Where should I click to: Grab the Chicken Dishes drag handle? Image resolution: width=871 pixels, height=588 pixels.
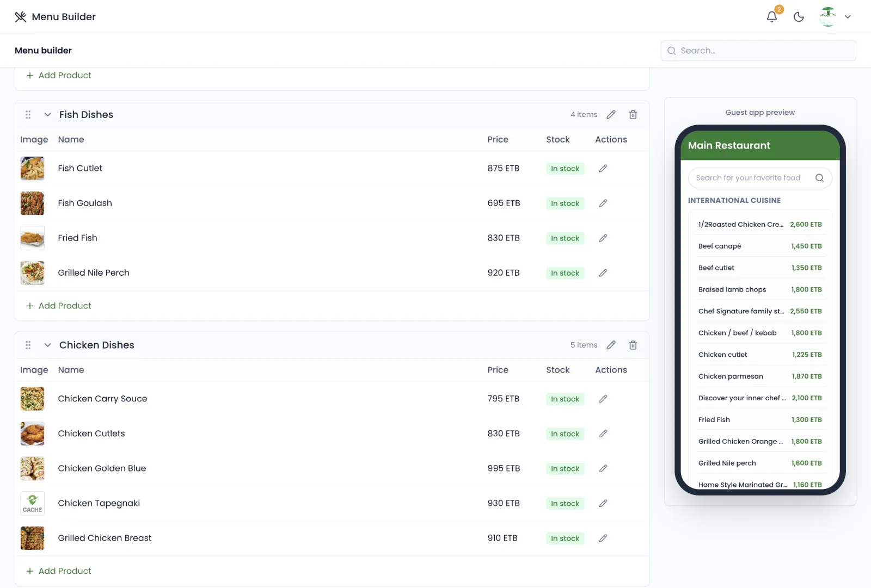click(x=28, y=345)
